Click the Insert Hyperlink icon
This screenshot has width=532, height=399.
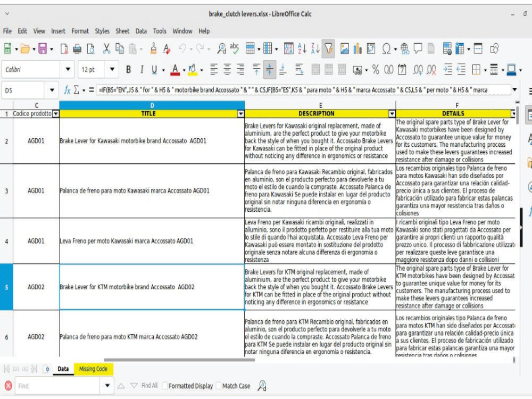[404, 48]
